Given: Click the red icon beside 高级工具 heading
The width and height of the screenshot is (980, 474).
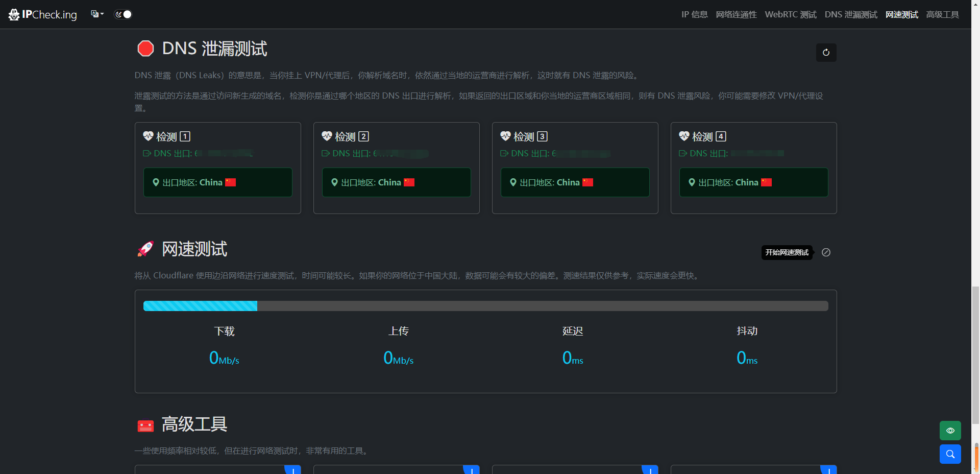Looking at the screenshot, I should (x=145, y=425).
